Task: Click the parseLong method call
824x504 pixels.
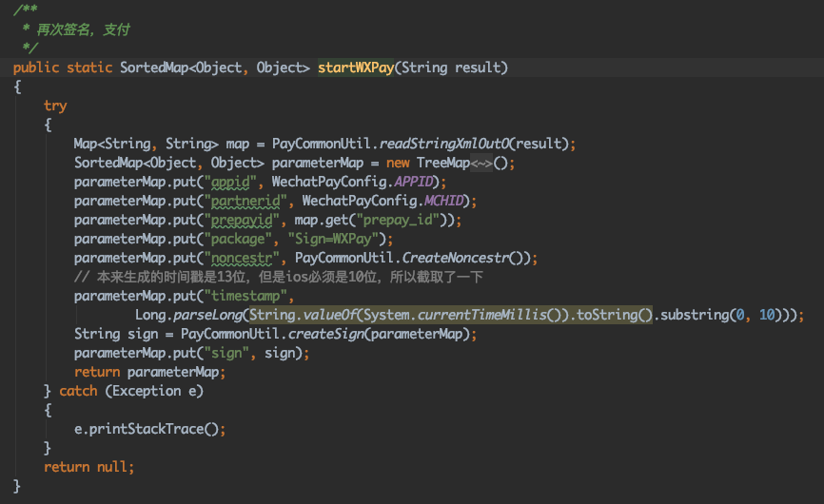Action: tap(208, 315)
